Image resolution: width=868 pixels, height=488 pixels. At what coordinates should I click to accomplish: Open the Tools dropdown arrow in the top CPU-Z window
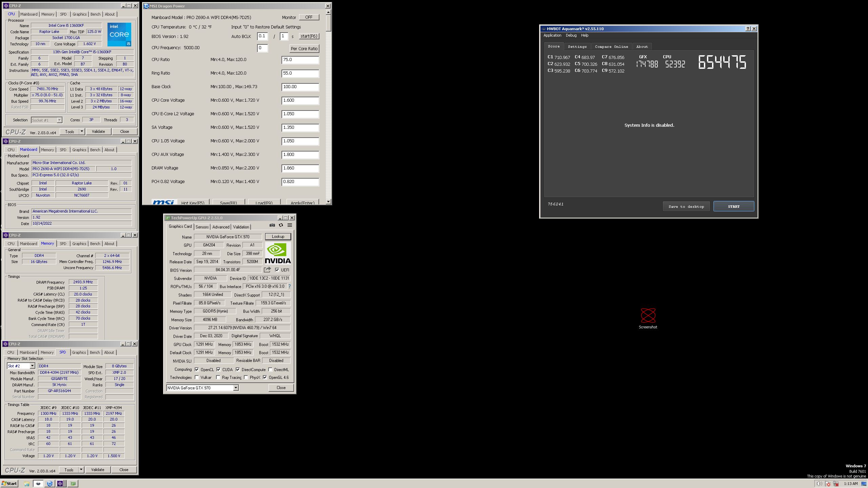[x=82, y=131]
